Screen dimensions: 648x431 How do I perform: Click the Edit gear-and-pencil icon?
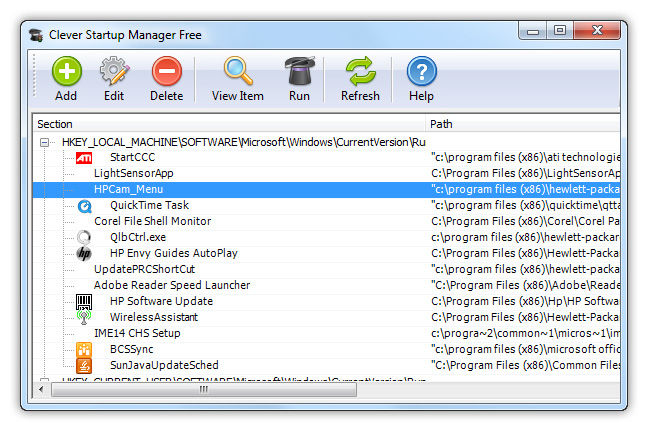[x=114, y=71]
